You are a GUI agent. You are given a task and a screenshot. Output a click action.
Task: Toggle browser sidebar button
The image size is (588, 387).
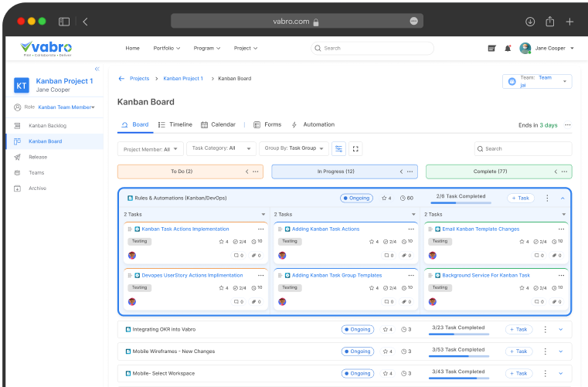click(x=64, y=22)
